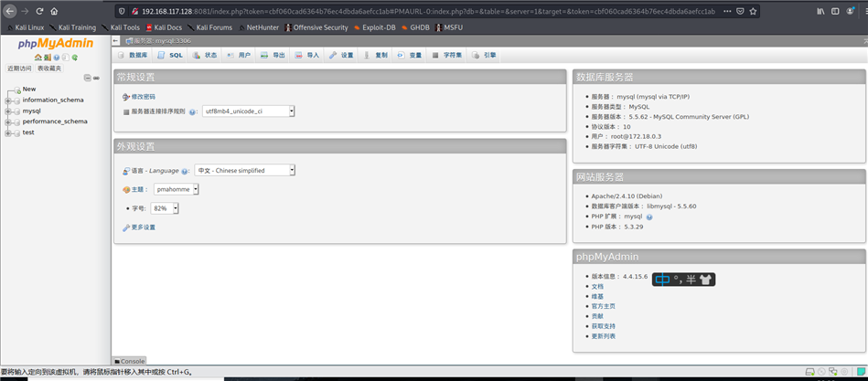Open 复制 (Replication) tab
This screenshot has width=868, height=381.
(x=375, y=56)
